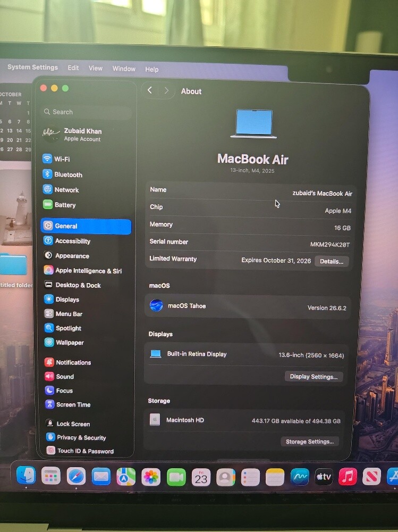The height and width of the screenshot is (532, 398).
Task: Click Display Settings button
Action: [x=314, y=376]
